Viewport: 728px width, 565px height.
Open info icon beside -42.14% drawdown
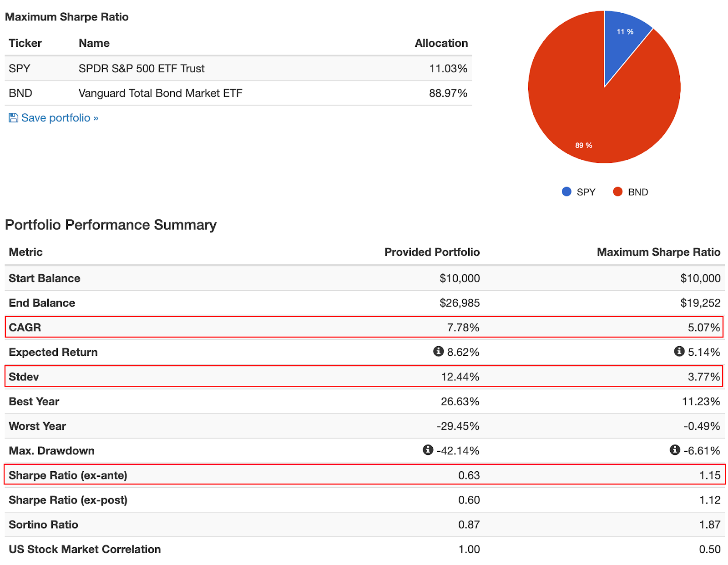[x=428, y=450]
